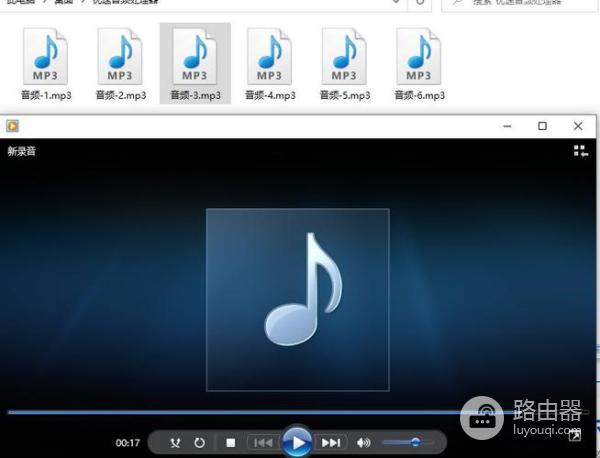Screen dimensions: 600x458
Task: Select the 音频-1.mp3 file icon
Action: (x=45, y=56)
